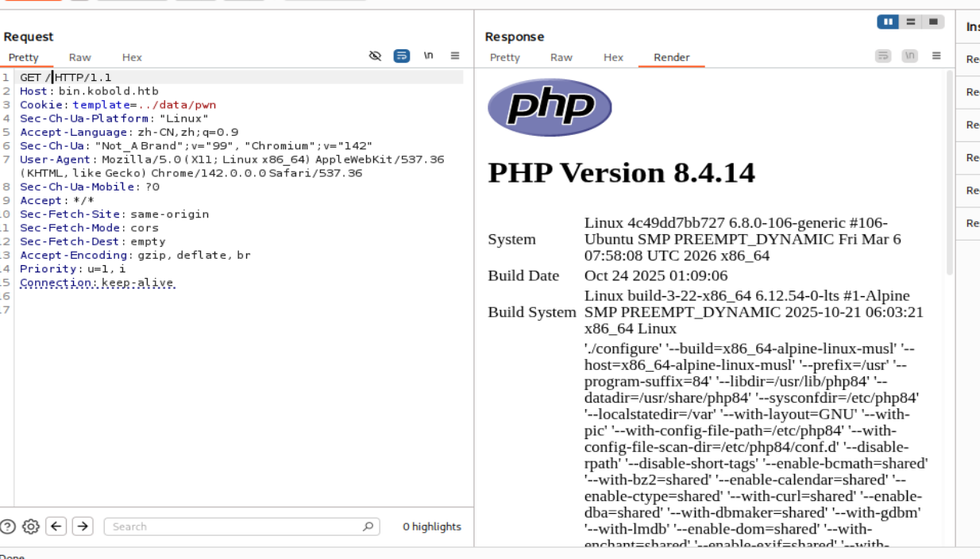Click the User-Agent Mozilla/5.0 header line

[232, 166]
